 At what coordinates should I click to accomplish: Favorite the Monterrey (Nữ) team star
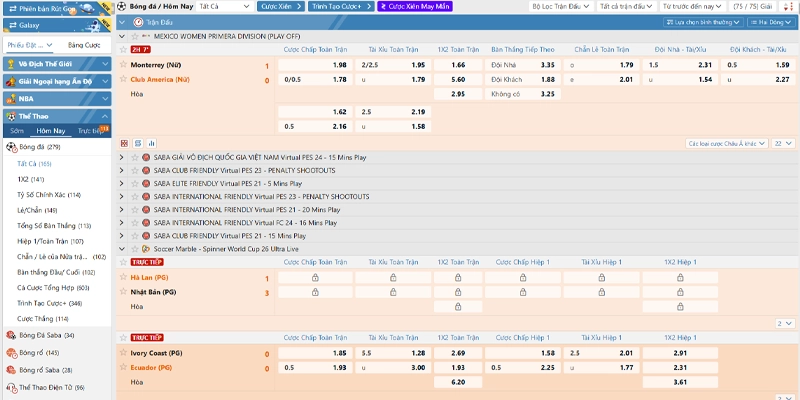[123, 64]
